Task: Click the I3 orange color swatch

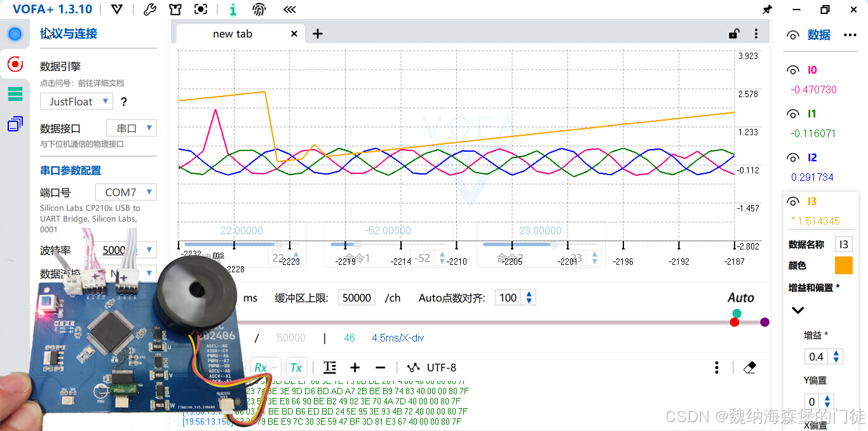Action: click(843, 265)
